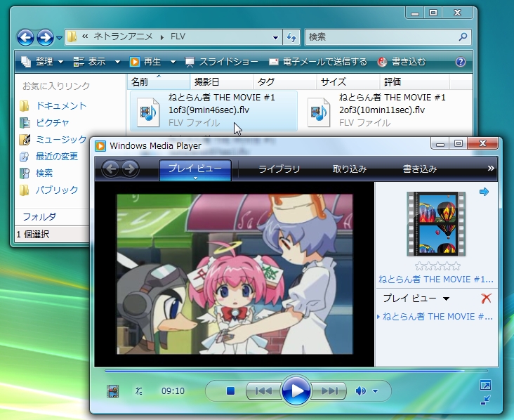This screenshot has height=420, width=514.
Task: Open ドキュメント favorite link
Action: [x=53, y=105]
